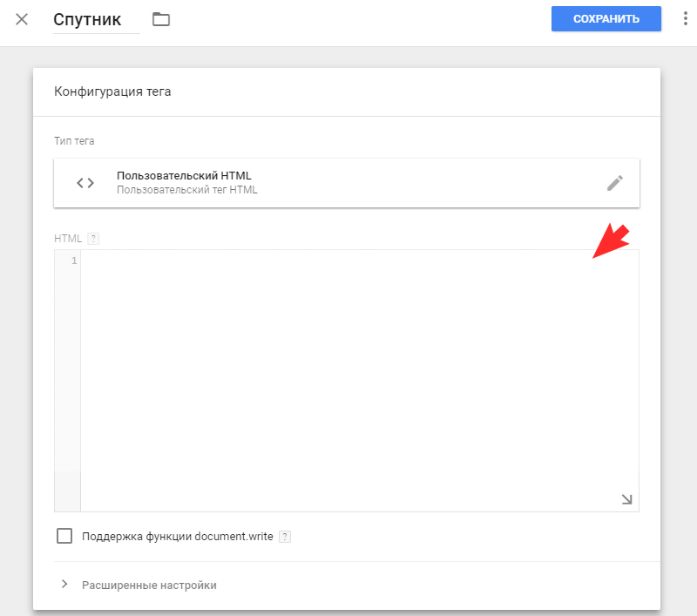
Task: Click the HTML field label
Action: 68,239
